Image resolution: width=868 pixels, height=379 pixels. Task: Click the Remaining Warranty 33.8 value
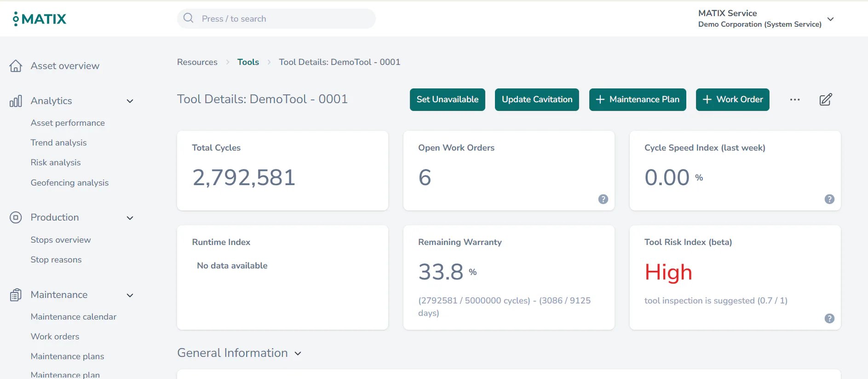pyautogui.click(x=441, y=272)
